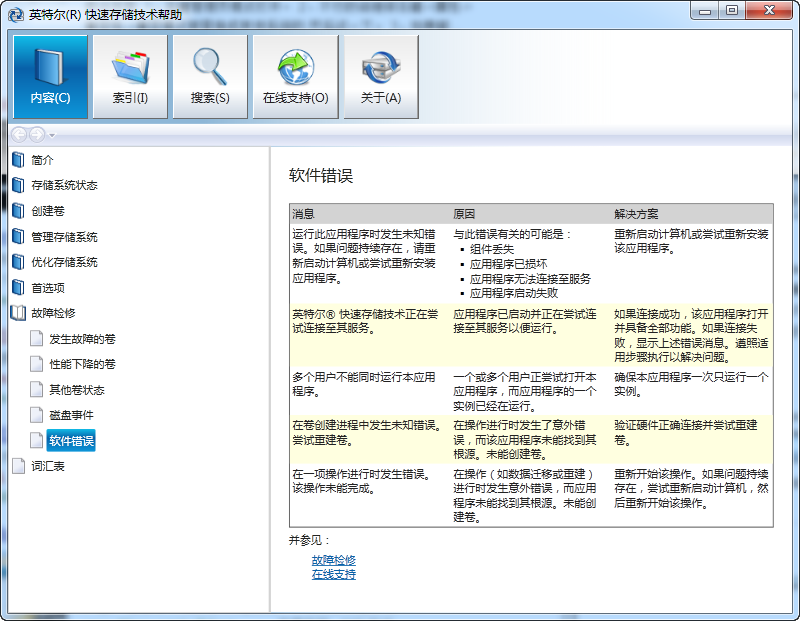Expand the 首选项 topic
This screenshot has height=621, width=800.
click(x=48, y=288)
